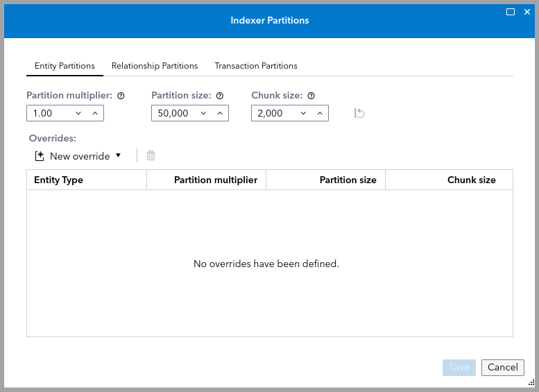Viewport: 539px width, 392px height.
Task: Decrease the Partition multiplier value
Action: 78,113
